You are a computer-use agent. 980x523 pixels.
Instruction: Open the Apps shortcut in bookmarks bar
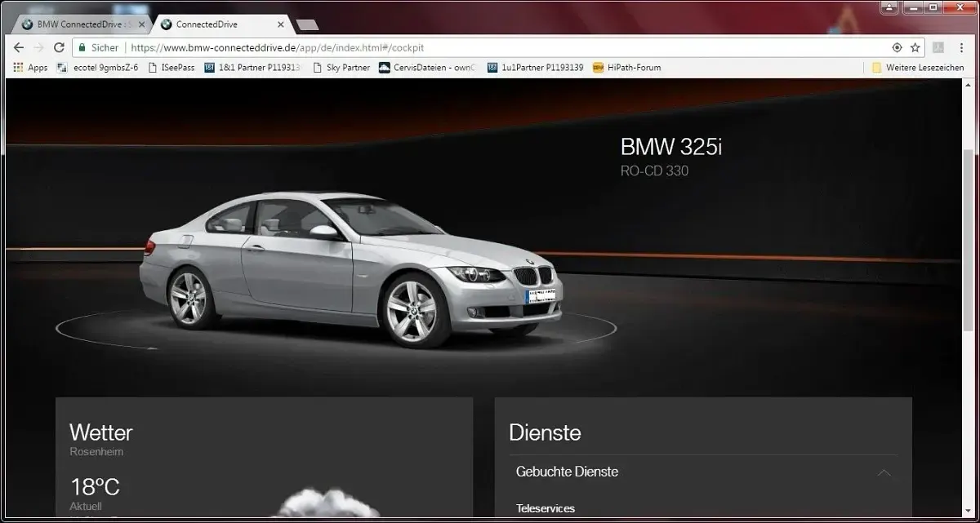point(31,68)
